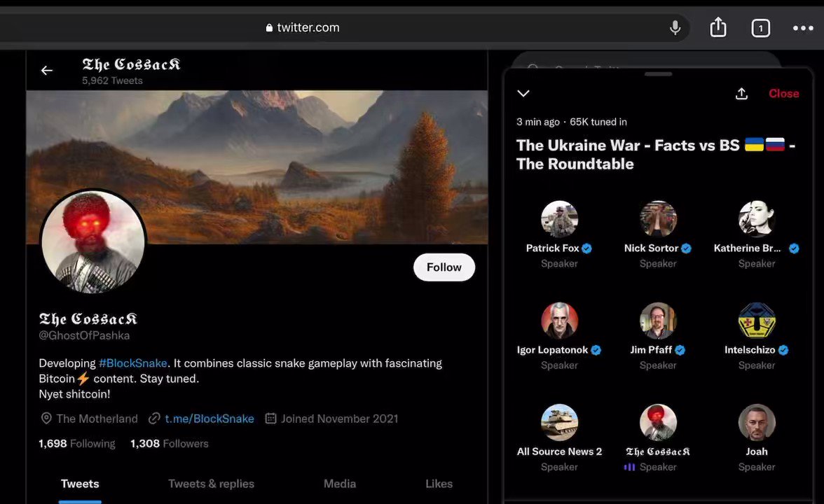The height and width of the screenshot is (504, 824).
Task: Open the browser three-dots menu
Action: tap(803, 28)
